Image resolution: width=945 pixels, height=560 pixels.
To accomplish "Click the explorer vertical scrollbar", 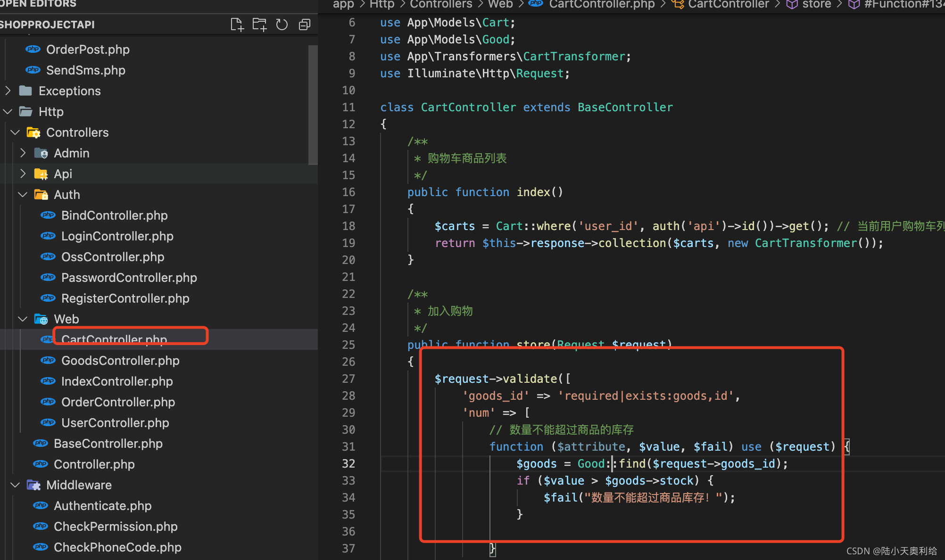I will pos(313,105).
